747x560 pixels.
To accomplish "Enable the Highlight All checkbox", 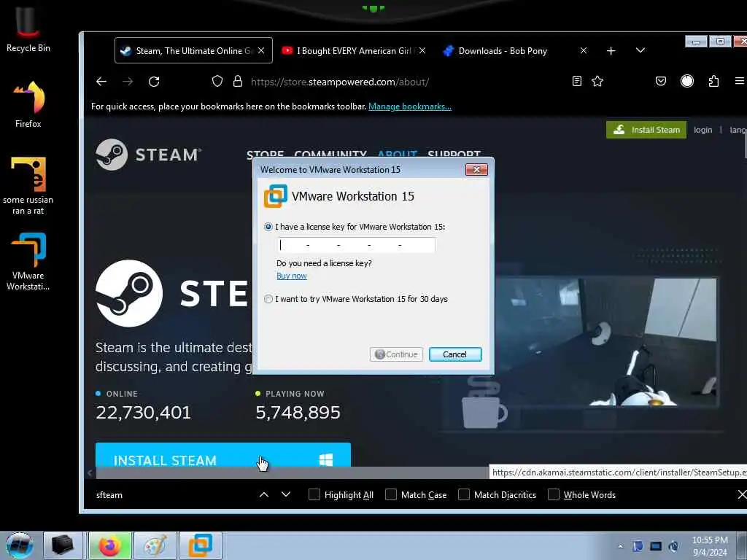I will coord(314,495).
